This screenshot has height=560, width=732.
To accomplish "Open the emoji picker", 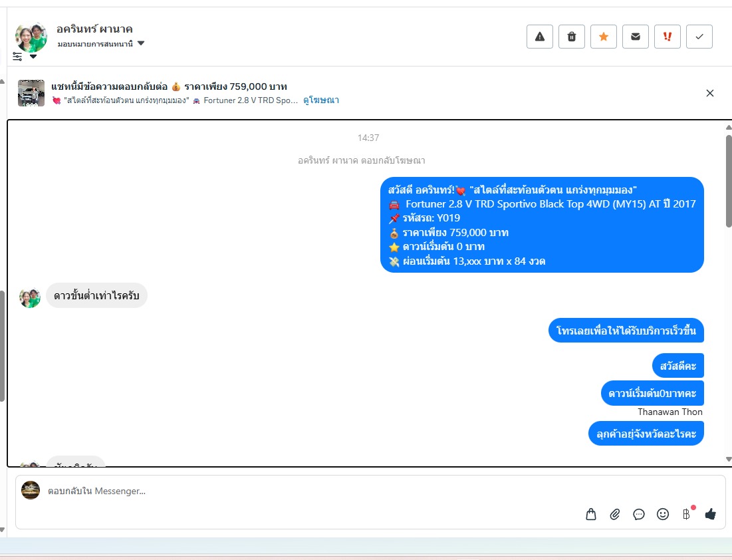I will [x=663, y=514].
